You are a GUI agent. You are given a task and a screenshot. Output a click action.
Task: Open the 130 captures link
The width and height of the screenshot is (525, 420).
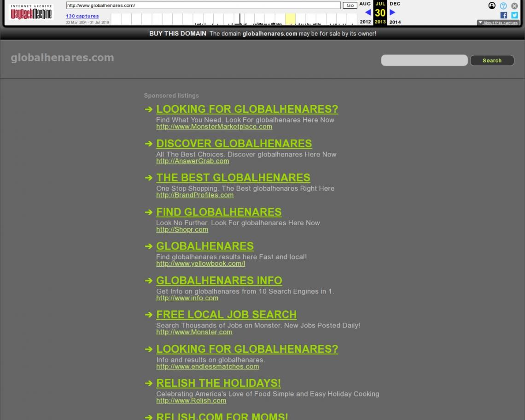click(x=82, y=16)
